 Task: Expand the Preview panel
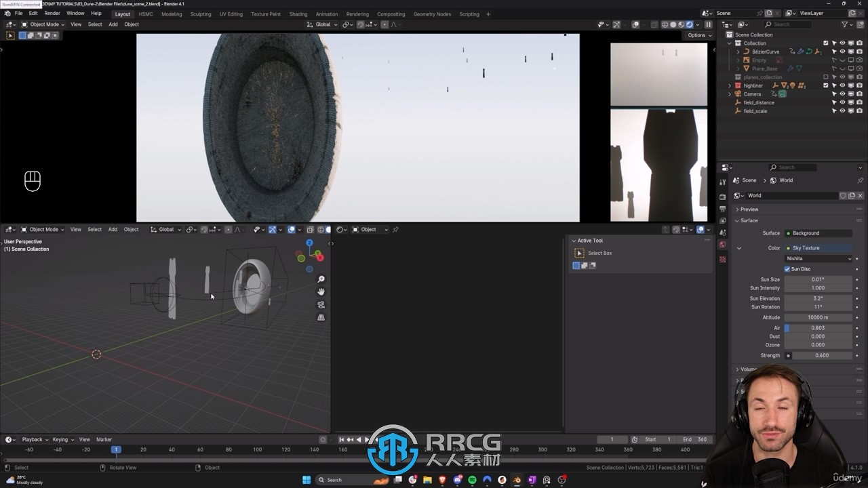pos(749,209)
